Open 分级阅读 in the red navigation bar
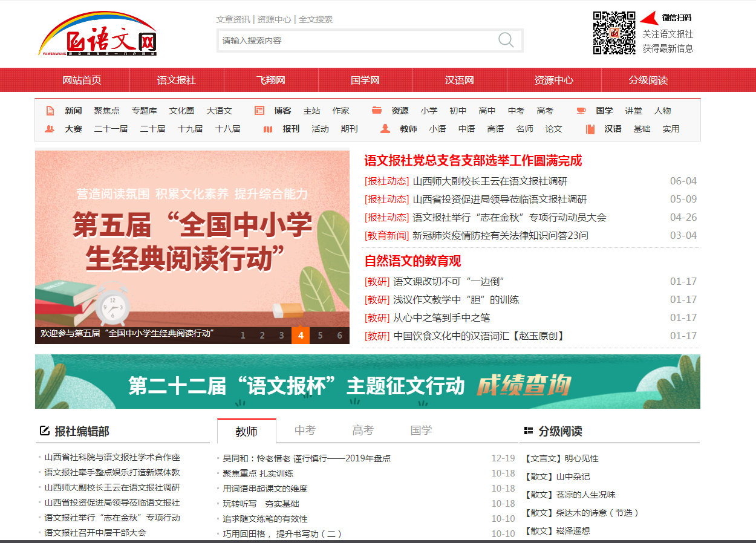Screen dimensions: 756x543 tap(648, 80)
